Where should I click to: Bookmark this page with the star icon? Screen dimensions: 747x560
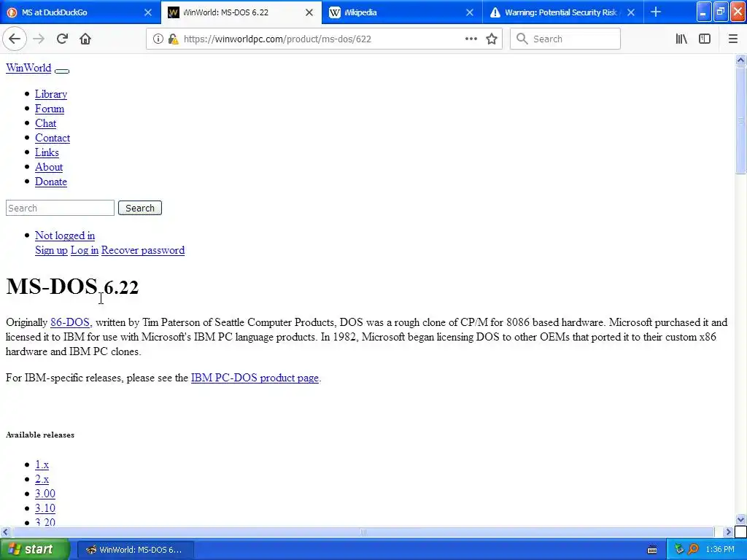pyautogui.click(x=492, y=39)
